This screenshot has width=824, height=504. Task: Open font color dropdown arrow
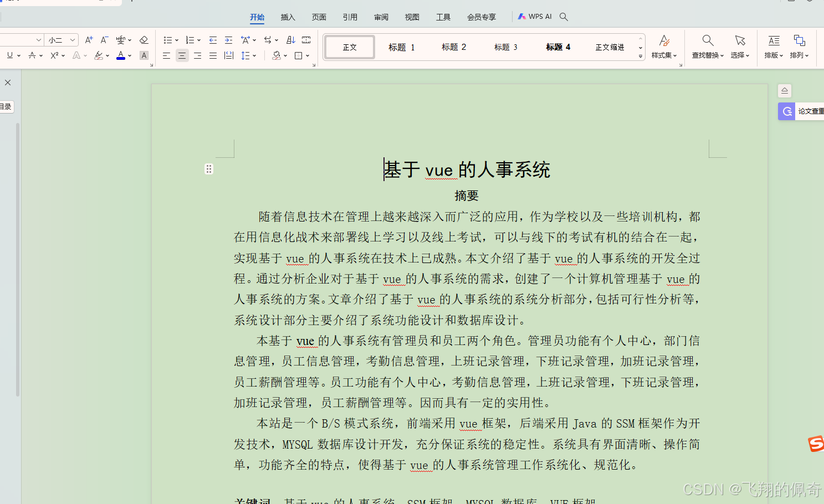tap(130, 56)
